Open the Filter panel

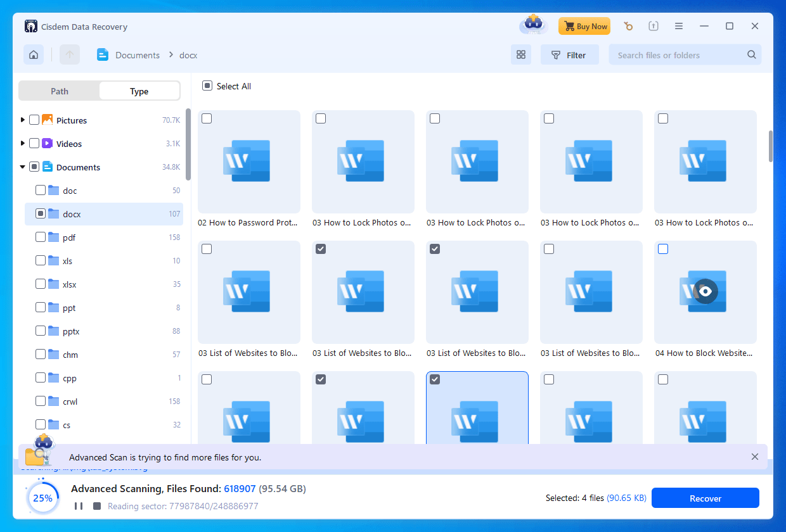point(569,54)
